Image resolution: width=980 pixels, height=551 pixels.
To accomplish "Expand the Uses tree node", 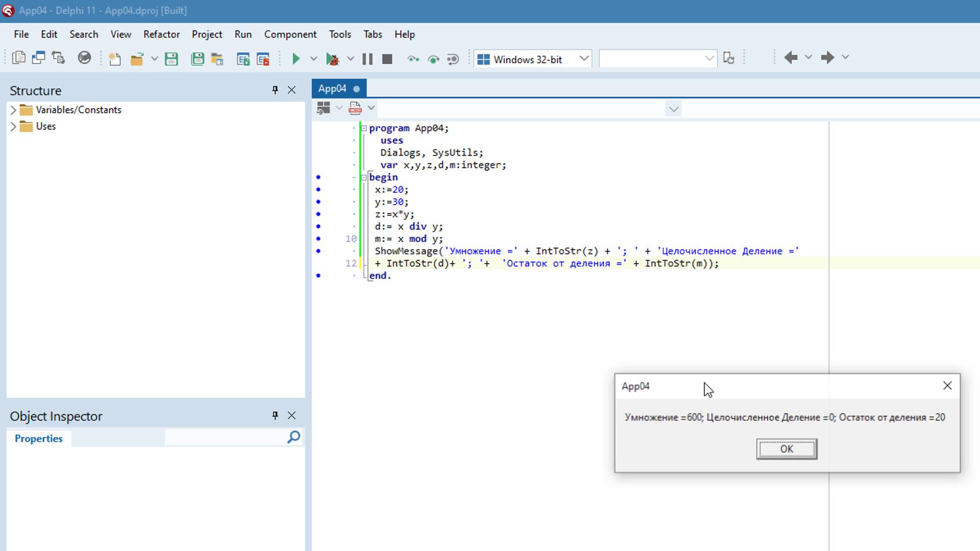I will point(13,126).
